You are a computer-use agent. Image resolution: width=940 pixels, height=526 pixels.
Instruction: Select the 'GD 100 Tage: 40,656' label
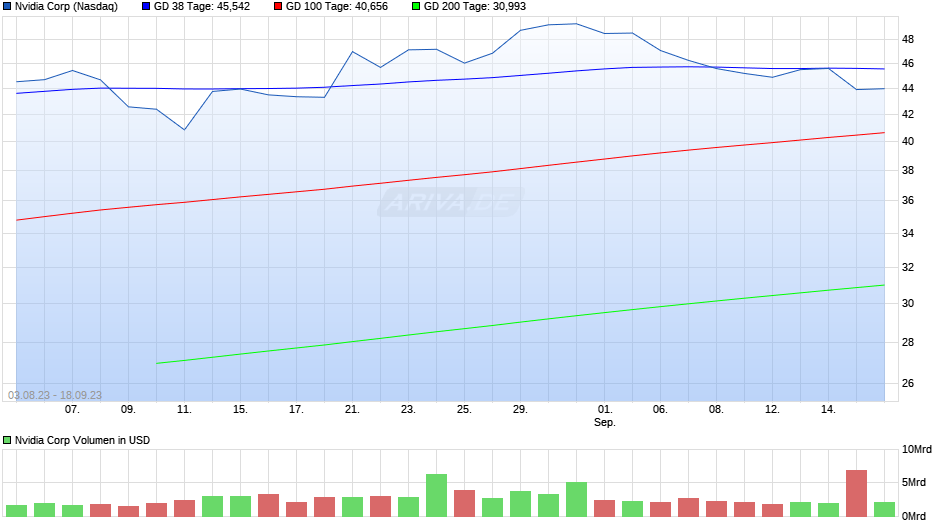click(x=336, y=7)
